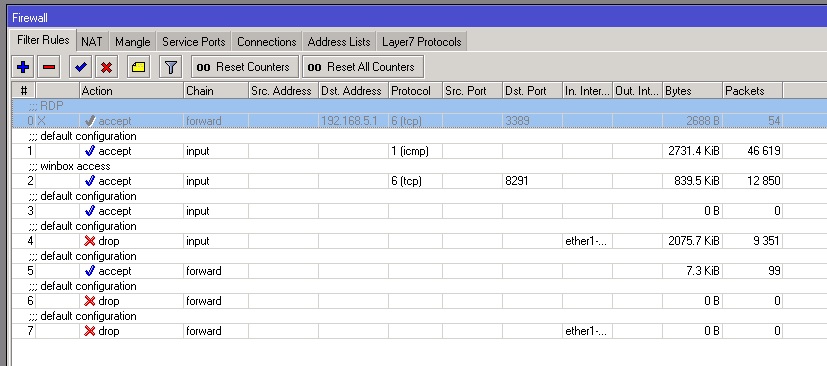
Task: Open the Address Lists tab
Action: [x=339, y=42]
